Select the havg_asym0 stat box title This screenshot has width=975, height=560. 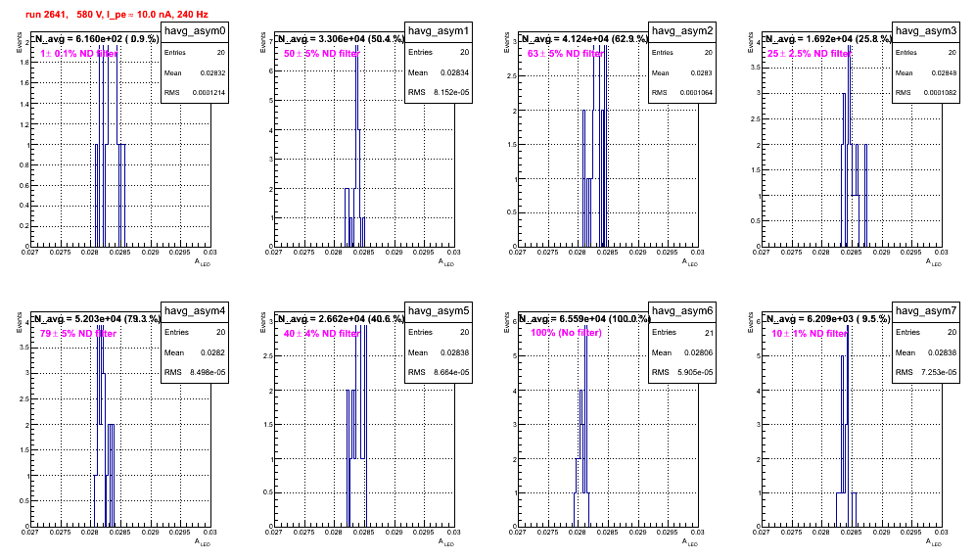click(195, 31)
